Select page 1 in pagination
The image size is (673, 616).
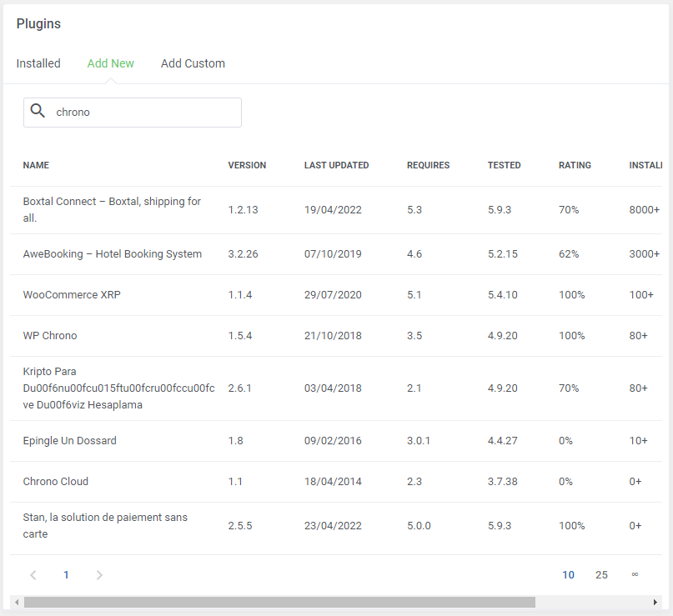66,575
